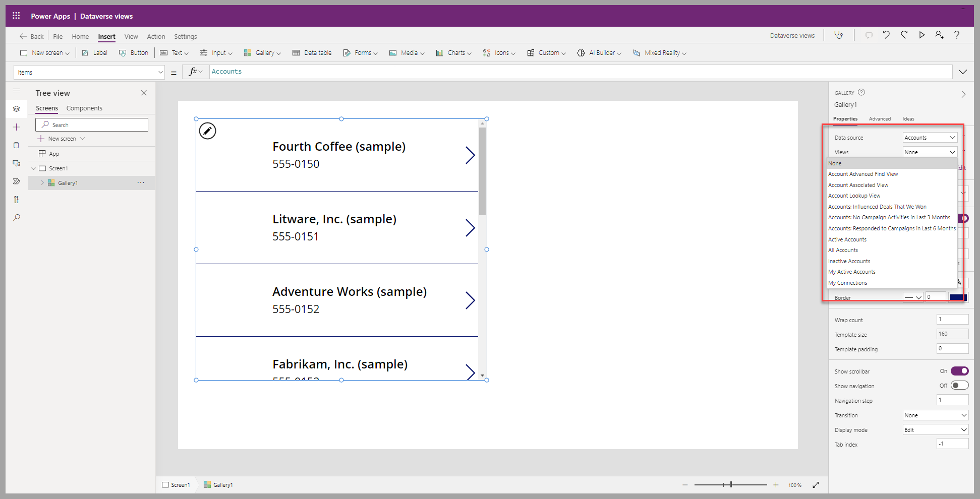Preview the app with the play icon
This screenshot has width=980, height=499.
click(x=921, y=35)
